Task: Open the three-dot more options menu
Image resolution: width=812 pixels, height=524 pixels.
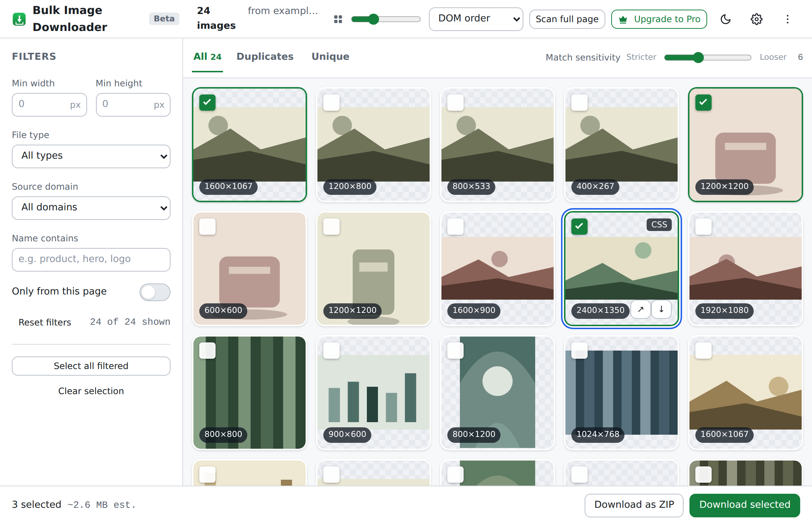Action: point(788,19)
